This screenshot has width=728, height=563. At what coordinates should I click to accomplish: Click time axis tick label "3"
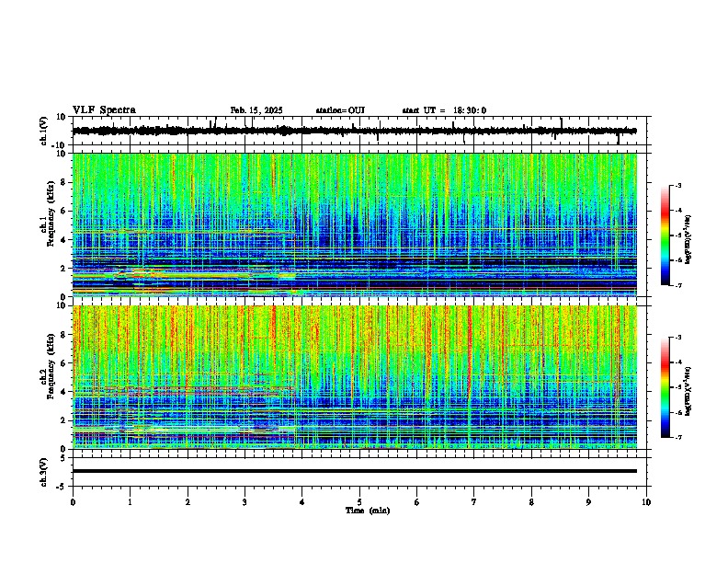pos(245,502)
